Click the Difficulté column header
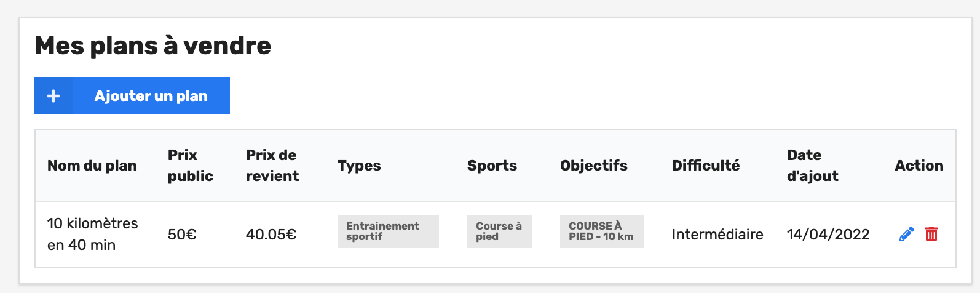 pyautogui.click(x=706, y=166)
